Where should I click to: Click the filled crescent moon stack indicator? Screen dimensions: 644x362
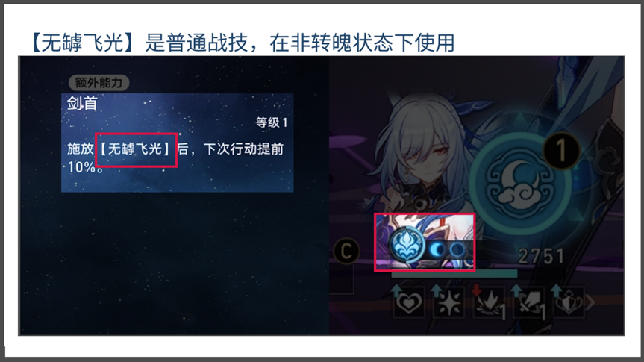(x=437, y=249)
